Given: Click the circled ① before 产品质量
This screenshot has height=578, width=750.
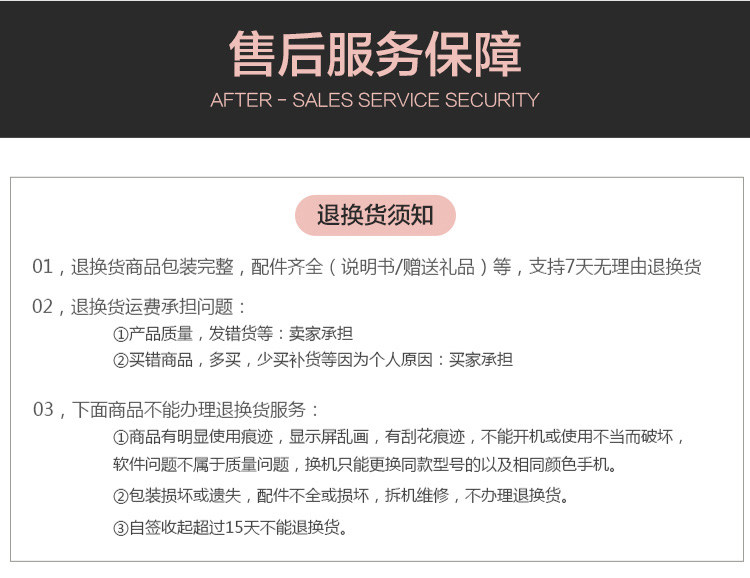Looking at the screenshot, I should [x=121, y=334].
